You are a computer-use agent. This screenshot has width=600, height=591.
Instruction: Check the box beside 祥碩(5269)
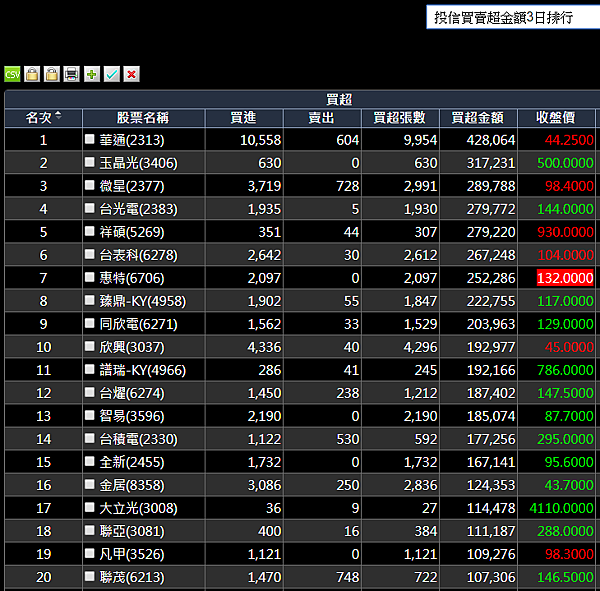click(90, 231)
